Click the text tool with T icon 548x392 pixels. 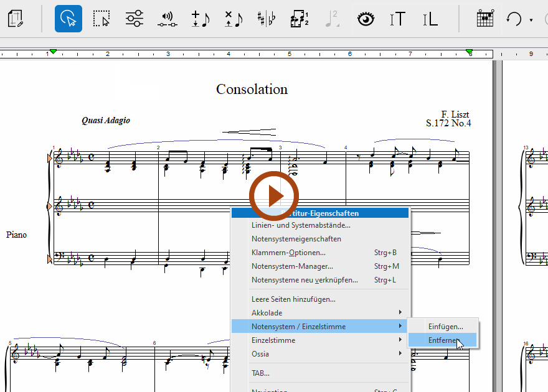point(397,19)
